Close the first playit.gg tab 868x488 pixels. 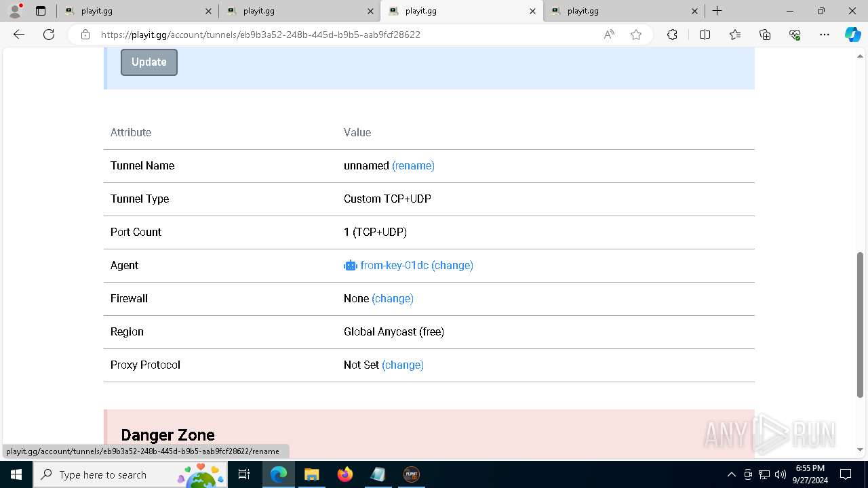coord(208,11)
